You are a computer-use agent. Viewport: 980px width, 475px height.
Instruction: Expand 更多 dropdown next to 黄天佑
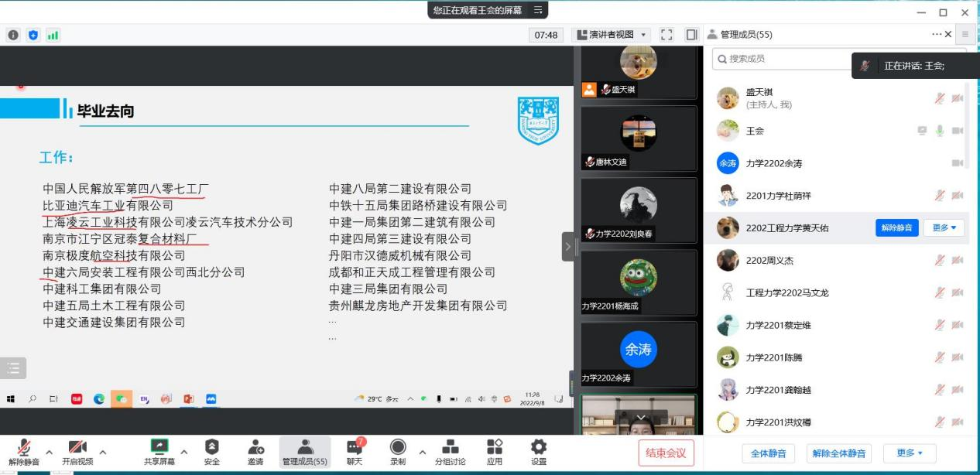click(943, 227)
